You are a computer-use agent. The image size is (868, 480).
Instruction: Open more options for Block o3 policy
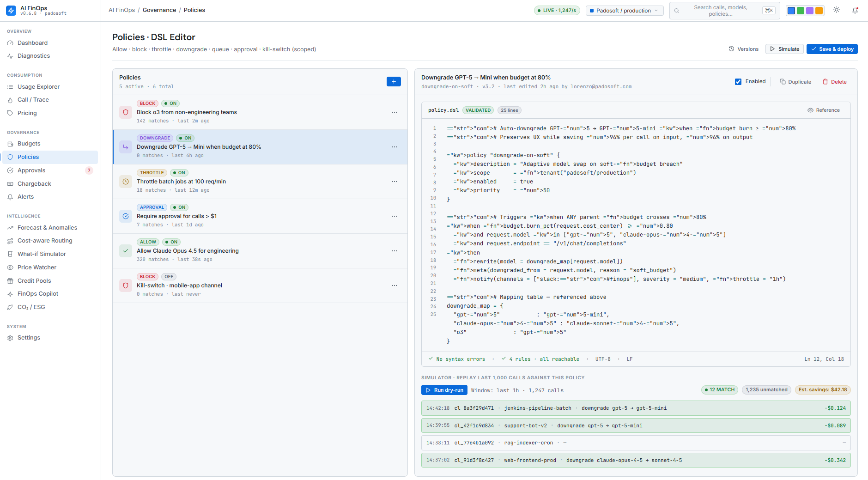pos(395,112)
